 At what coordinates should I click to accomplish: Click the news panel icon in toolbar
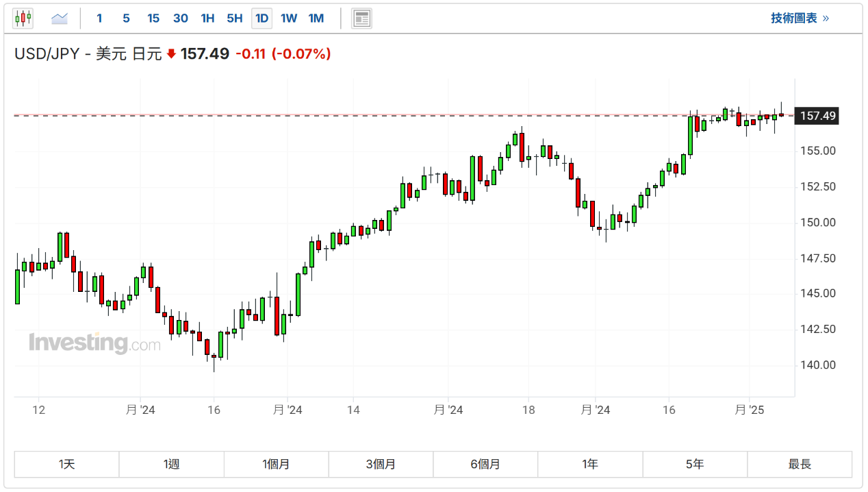361,19
